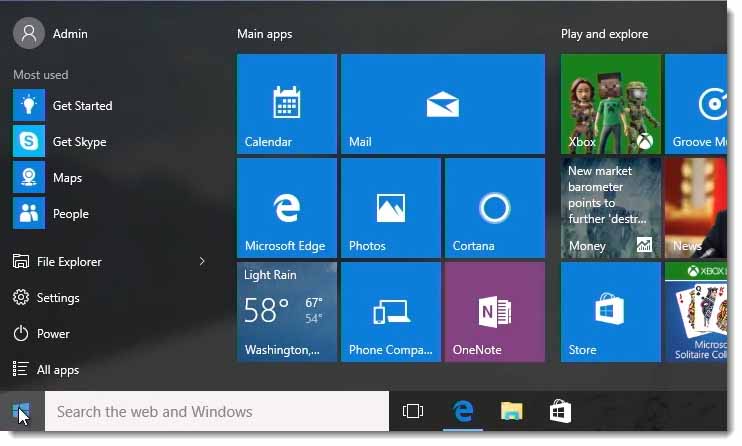Click the Main apps group header
The width and height of the screenshot is (742, 446).
point(265,34)
